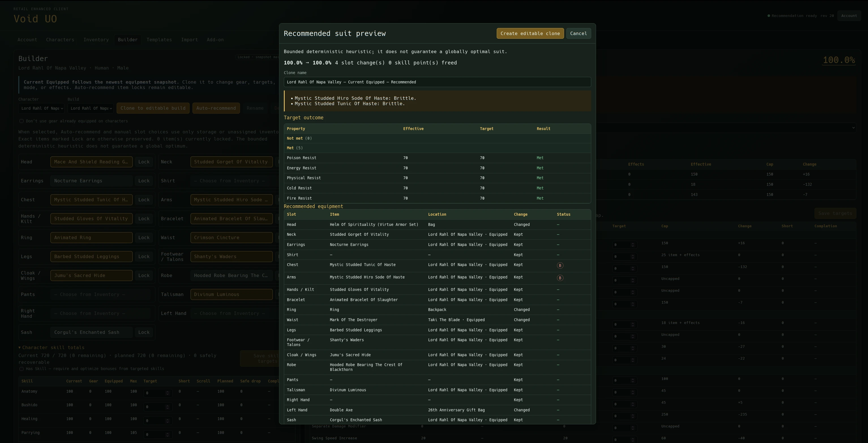Lock the Earrings slot item
Viewport: 868px width, 443px height.
pyautogui.click(x=144, y=181)
